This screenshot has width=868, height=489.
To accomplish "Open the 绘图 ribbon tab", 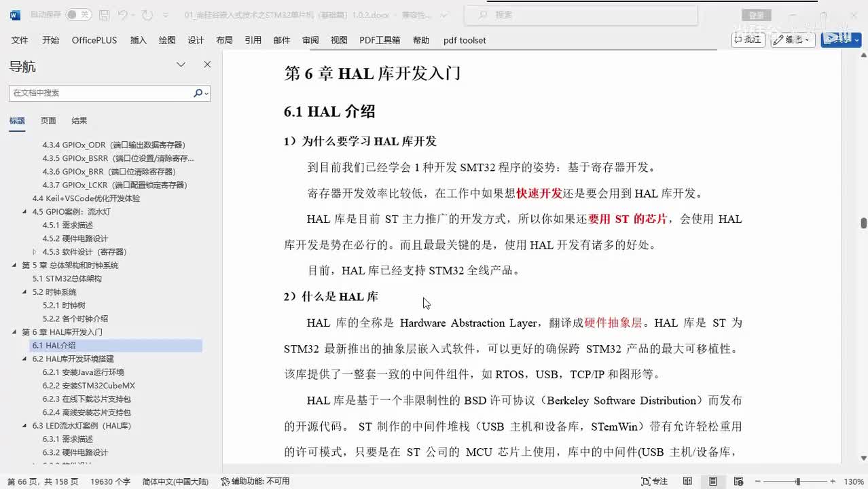I will tap(167, 40).
